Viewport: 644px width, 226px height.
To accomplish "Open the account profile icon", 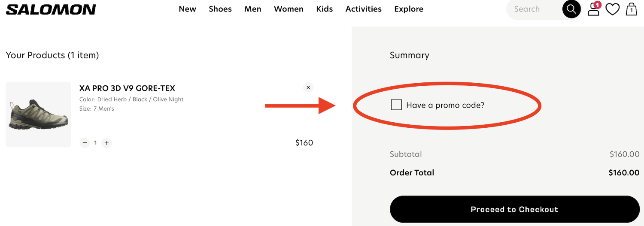I will (593, 9).
